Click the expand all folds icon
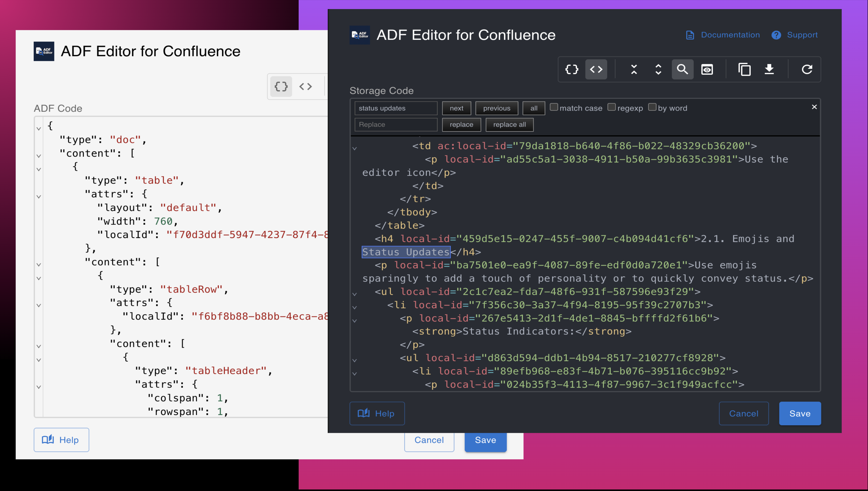Viewport: 868px width, 491px height. pyautogui.click(x=658, y=69)
